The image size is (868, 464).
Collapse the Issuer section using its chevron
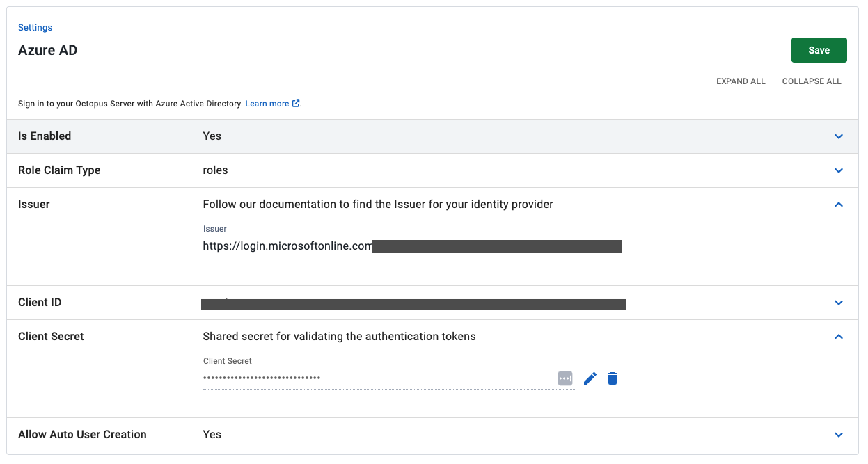point(839,205)
